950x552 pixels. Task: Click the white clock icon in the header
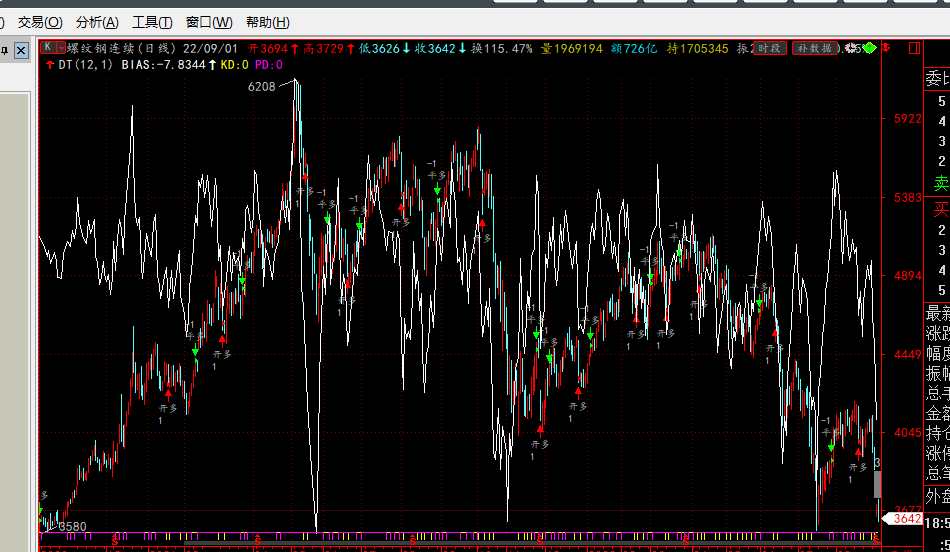pos(852,48)
